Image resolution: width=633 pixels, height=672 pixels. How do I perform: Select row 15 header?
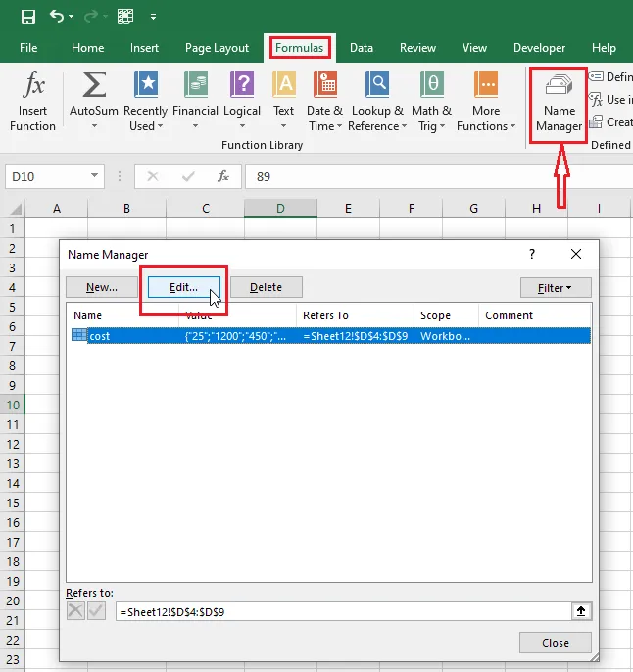pyautogui.click(x=13, y=504)
